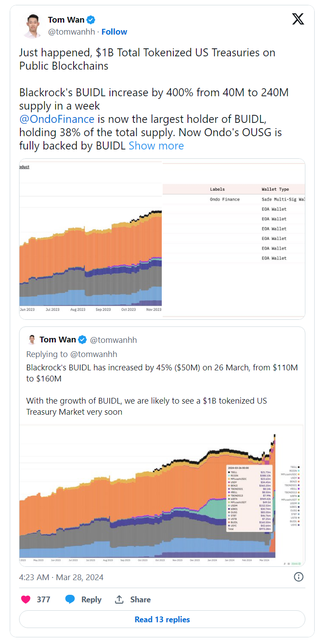Open the wallet type table image
The image size is (316, 644).
click(234, 239)
